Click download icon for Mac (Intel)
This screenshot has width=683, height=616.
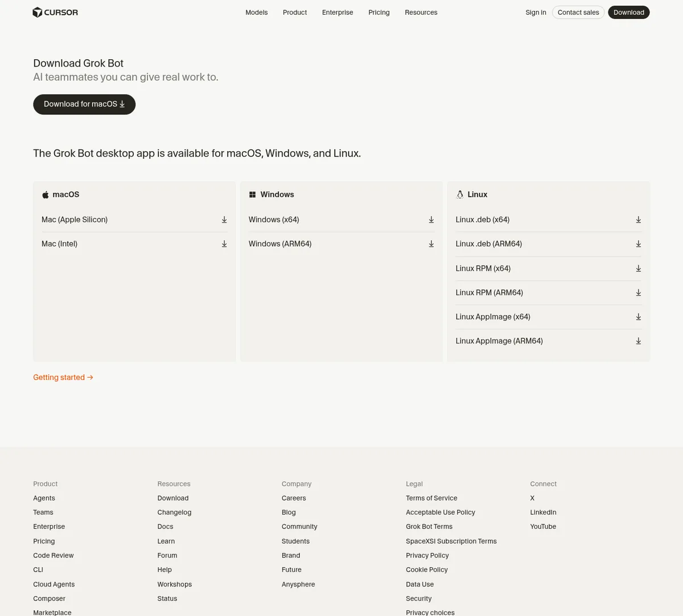(x=224, y=244)
